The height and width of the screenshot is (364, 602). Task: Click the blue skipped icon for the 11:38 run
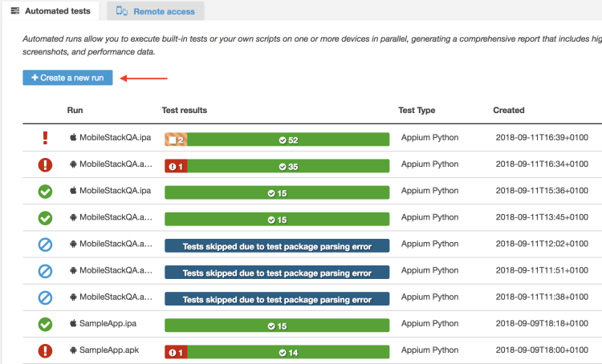[46, 298]
